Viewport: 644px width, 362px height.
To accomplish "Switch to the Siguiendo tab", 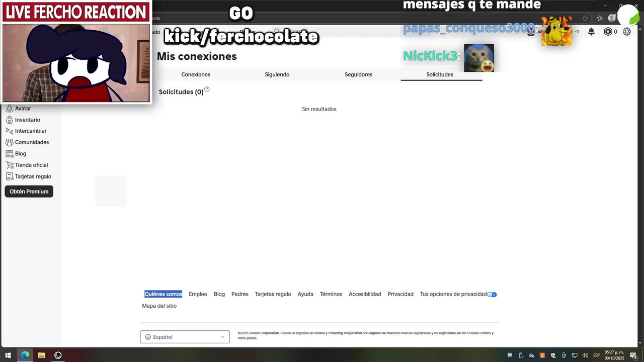I will coord(277,74).
